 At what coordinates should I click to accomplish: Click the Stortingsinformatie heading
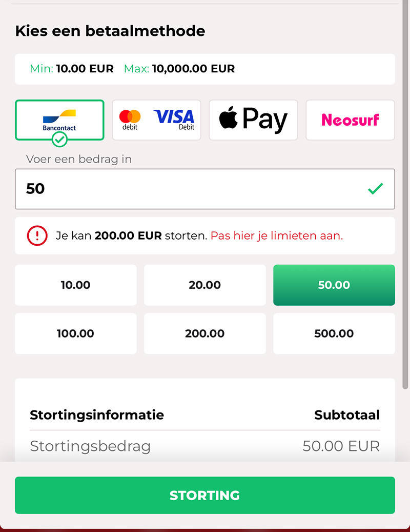(96, 415)
